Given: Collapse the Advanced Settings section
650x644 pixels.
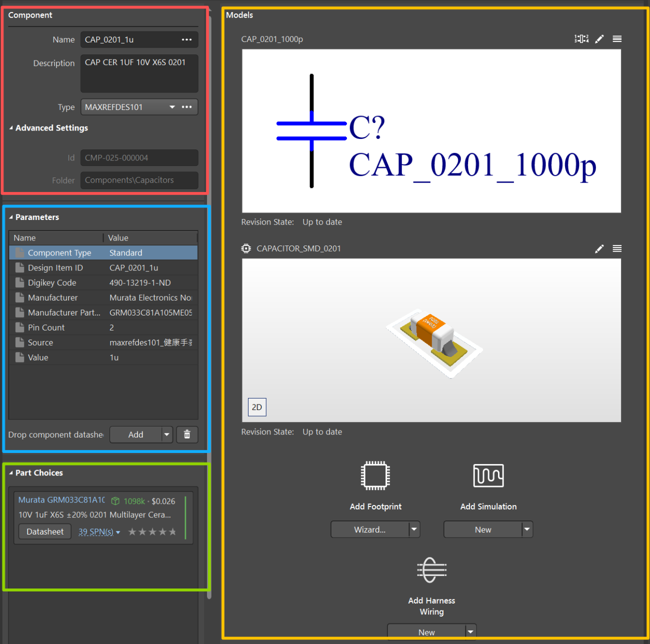Looking at the screenshot, I should 11,128.
